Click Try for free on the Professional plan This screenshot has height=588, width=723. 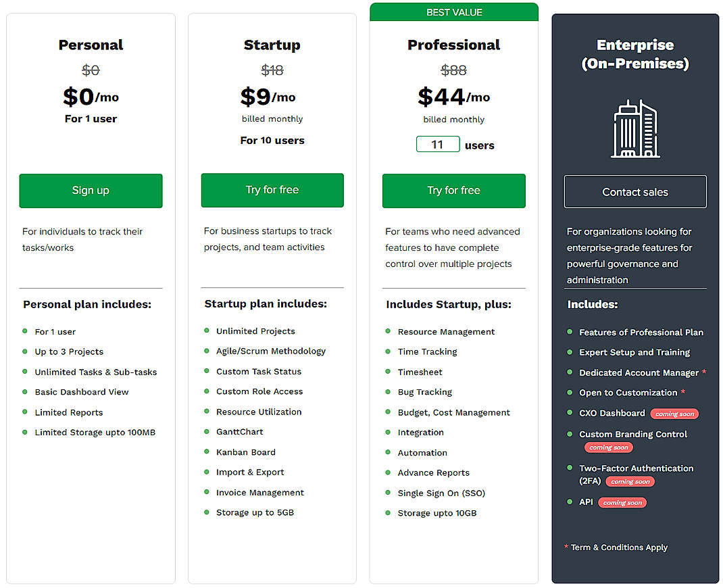[453, 191]
